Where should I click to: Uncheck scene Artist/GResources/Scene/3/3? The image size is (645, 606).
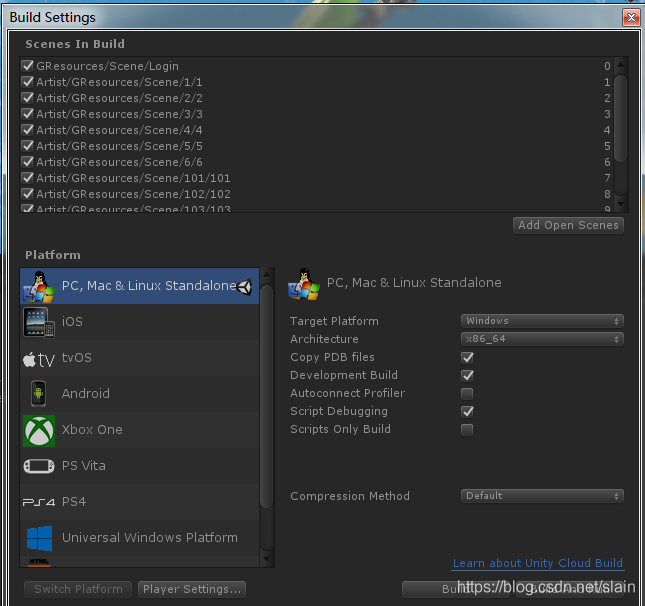coord(28,114)
